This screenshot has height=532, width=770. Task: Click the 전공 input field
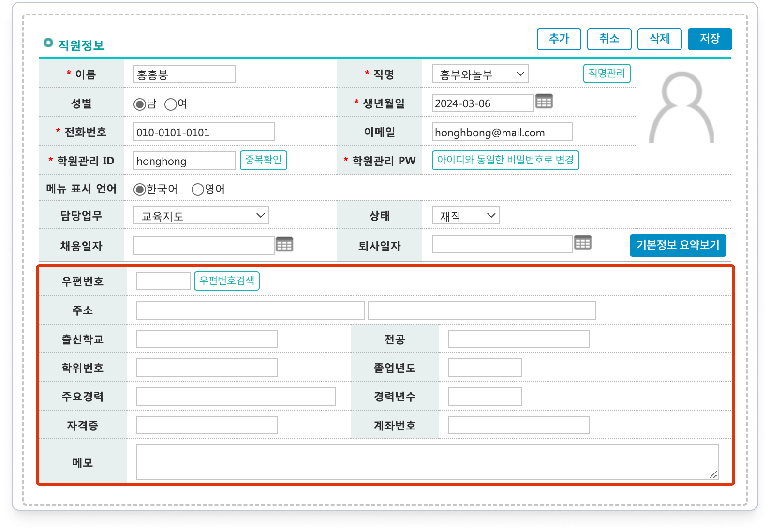click(x=519, y=339)
